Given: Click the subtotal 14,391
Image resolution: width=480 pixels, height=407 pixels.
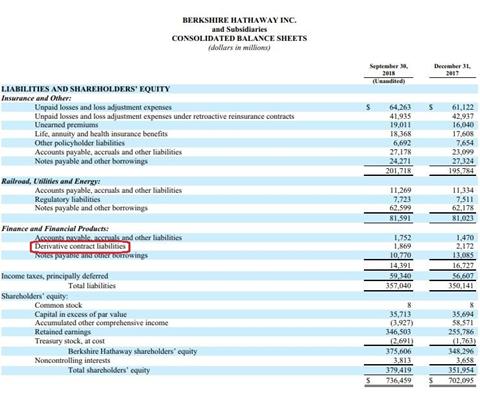Looking at the screenshot, I should (400, 266).
